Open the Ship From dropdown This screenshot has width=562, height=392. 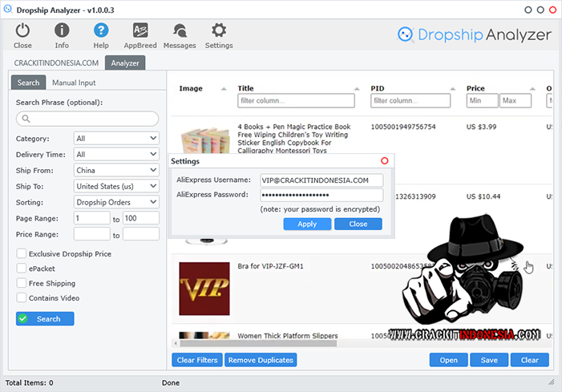116,171
